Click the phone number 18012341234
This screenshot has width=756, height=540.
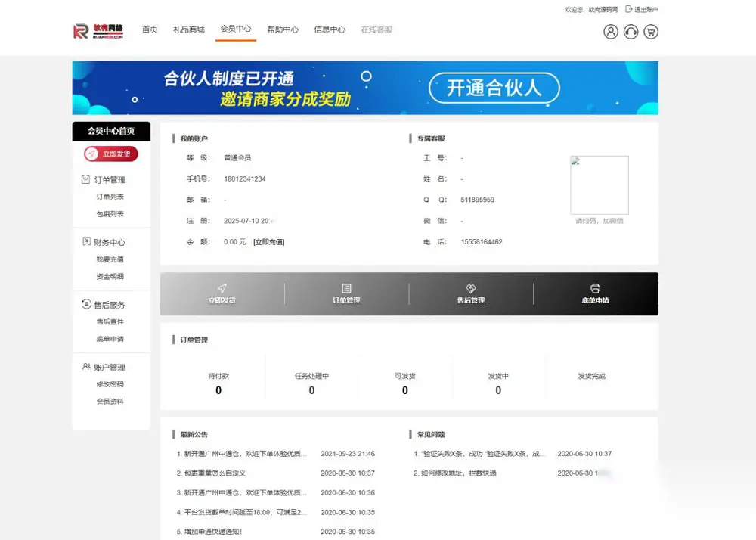click(245, 179)
